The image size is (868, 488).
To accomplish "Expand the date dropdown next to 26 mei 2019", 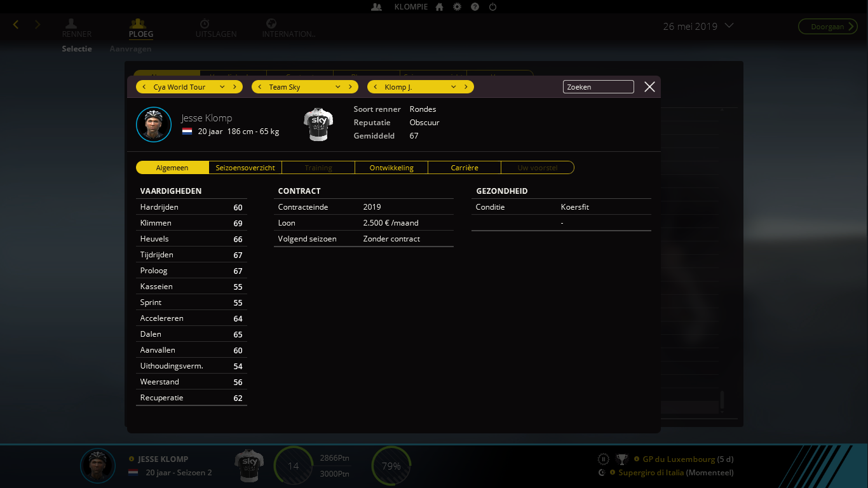I will (x=729, y=26).
